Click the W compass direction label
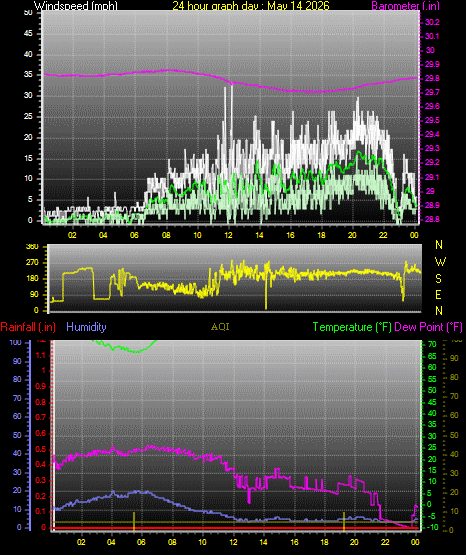 [440, 262]
